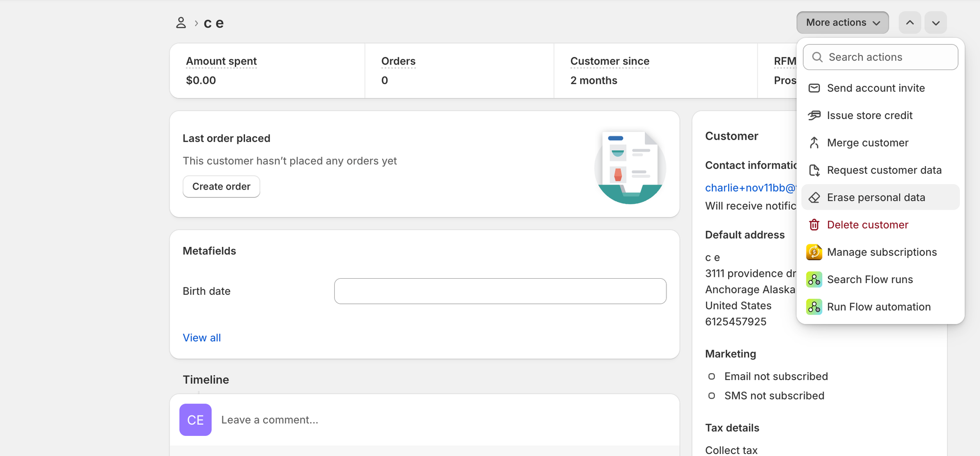The width and height of the screenshot is (980, 456).
Task: Go to next customer with down chevron
Action: [x=935, y=23]
